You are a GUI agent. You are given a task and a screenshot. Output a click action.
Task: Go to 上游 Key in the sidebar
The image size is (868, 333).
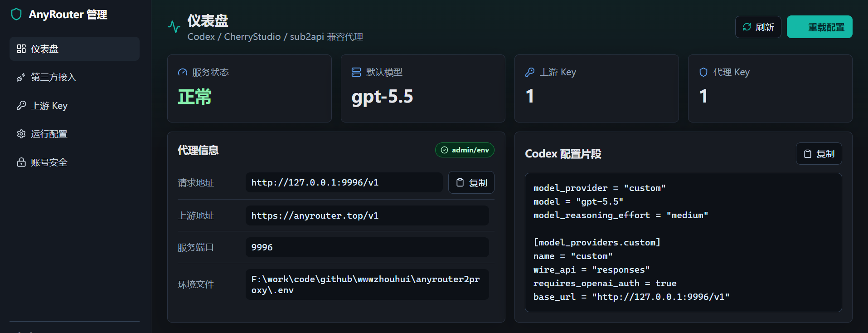[74, 106]
